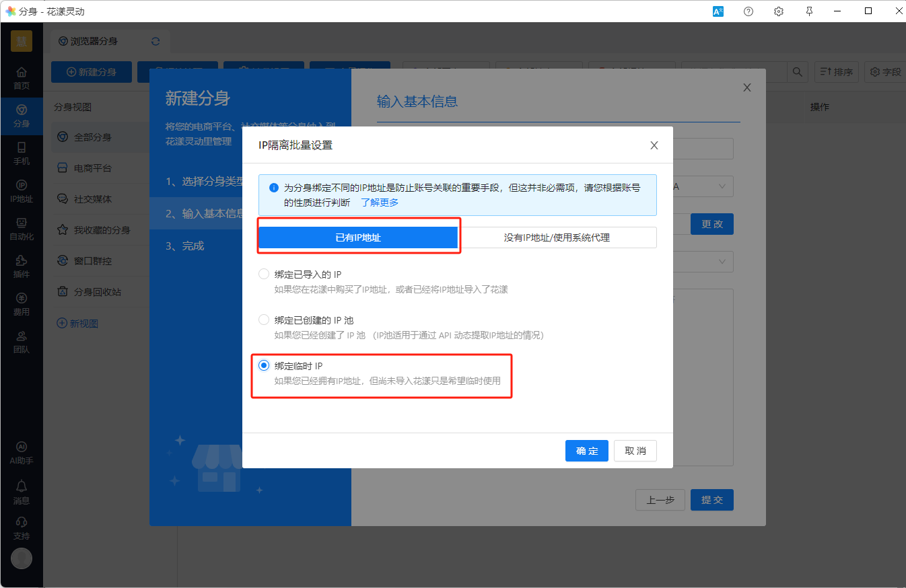Click the 确定 confirm button
906x588 pixels.
click(x=586, y=451)
